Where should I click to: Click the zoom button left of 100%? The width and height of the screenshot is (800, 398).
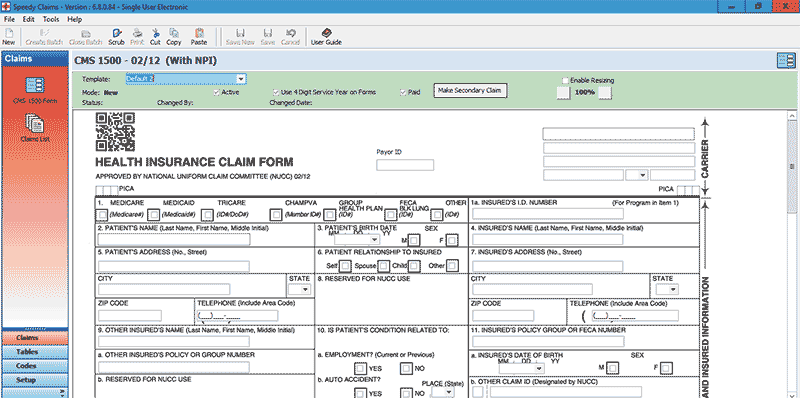(563, 93)
